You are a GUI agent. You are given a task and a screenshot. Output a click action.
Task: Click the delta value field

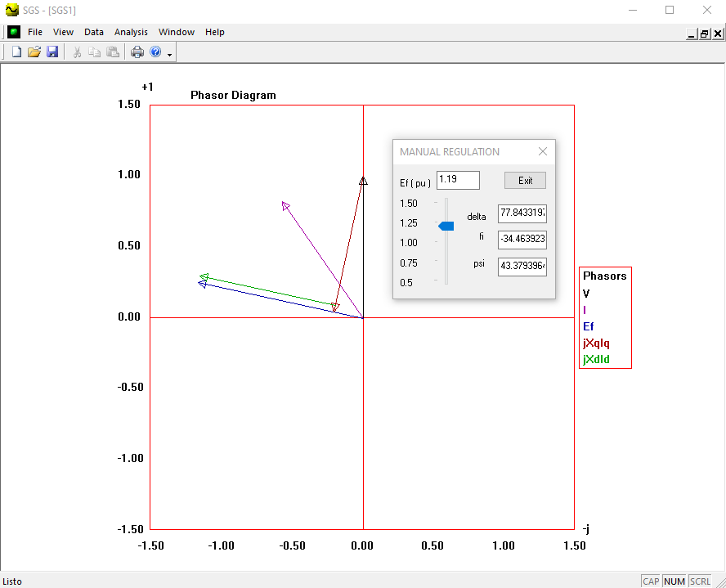point(522,213)
